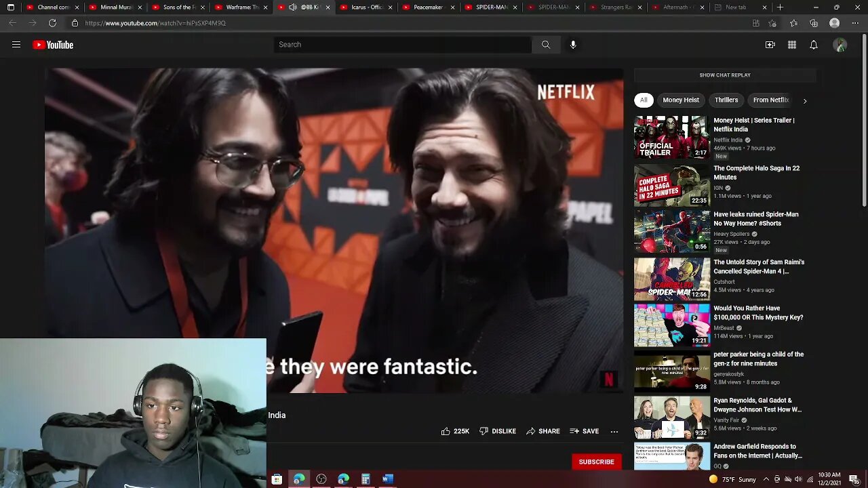Select the All filter chip
The height and width of the screenshot is (488, 868).
pos(644,100)
